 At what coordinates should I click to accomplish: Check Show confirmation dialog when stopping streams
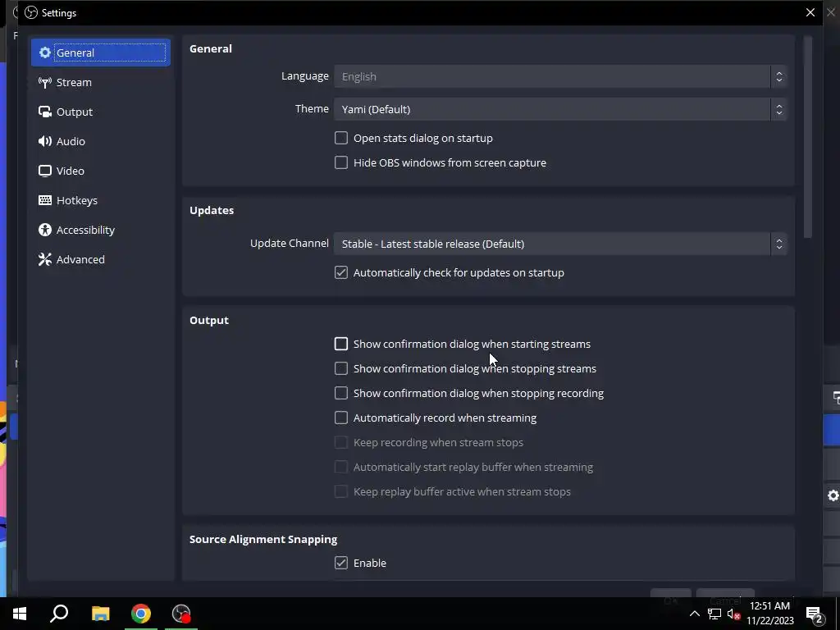point(340,368)
